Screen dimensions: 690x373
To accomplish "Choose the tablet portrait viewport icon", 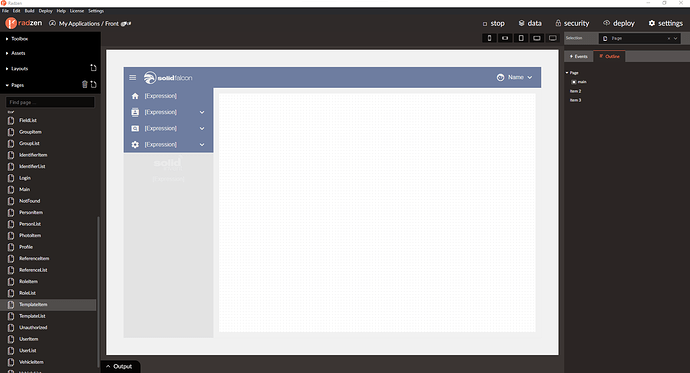I will click(521, 38).
